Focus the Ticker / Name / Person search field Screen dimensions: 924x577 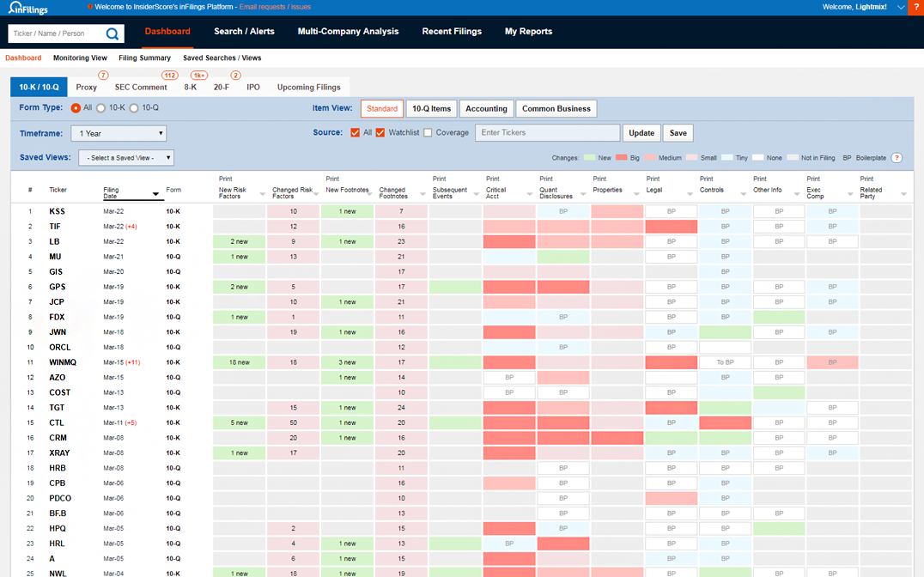click(x=58, y=33)
